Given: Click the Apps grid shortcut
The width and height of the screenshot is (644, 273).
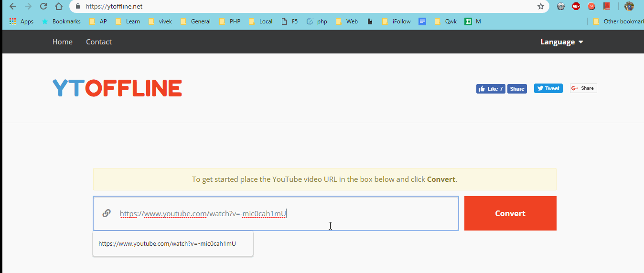Looking at the screenshot, I should [21, 21].
